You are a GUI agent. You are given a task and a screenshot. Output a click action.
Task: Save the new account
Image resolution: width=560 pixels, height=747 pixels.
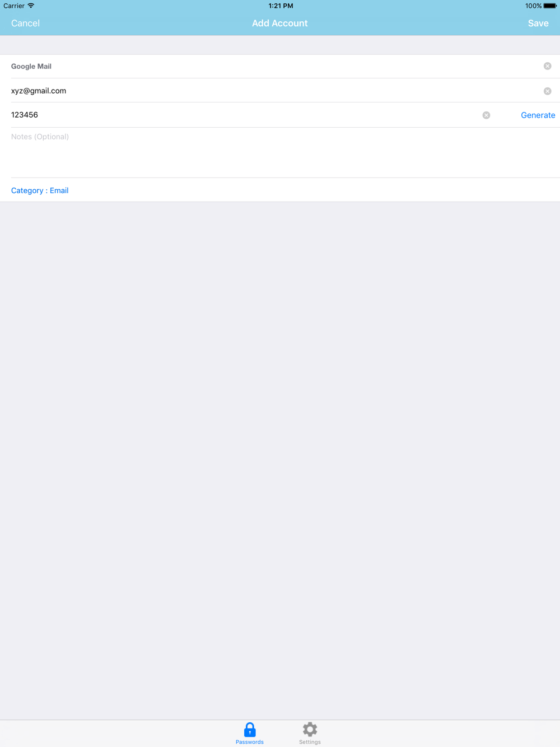click(538, 23)
